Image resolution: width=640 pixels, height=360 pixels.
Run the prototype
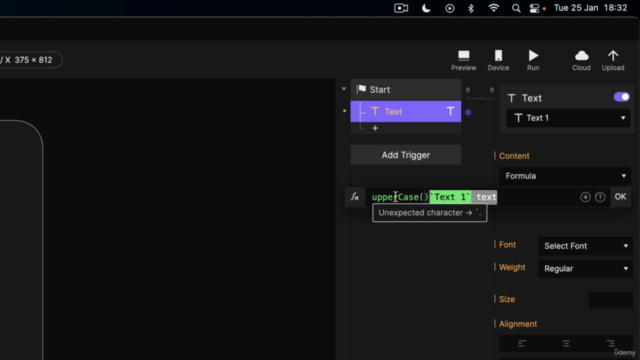(533, 60)
